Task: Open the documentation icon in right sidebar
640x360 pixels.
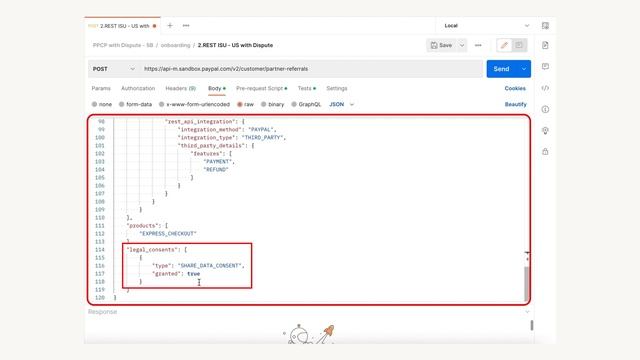Action: click(x=545, y=45)
